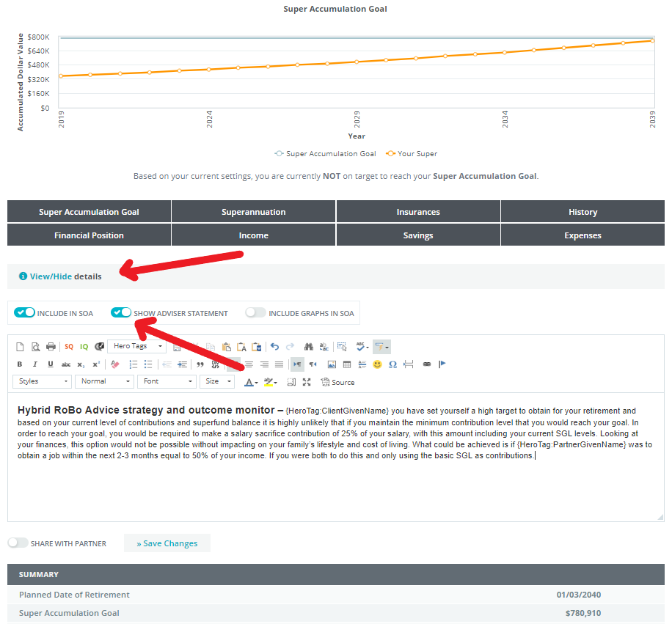Click the View/Hide details link
The height and width of the screenshot is (624, 672).
click(x=51, y=276)
